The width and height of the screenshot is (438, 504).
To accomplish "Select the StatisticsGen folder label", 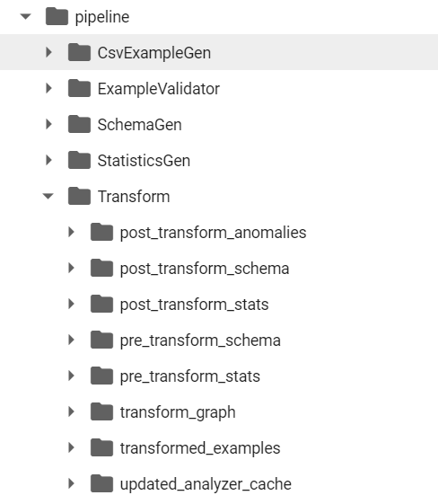I will [144, 161].
